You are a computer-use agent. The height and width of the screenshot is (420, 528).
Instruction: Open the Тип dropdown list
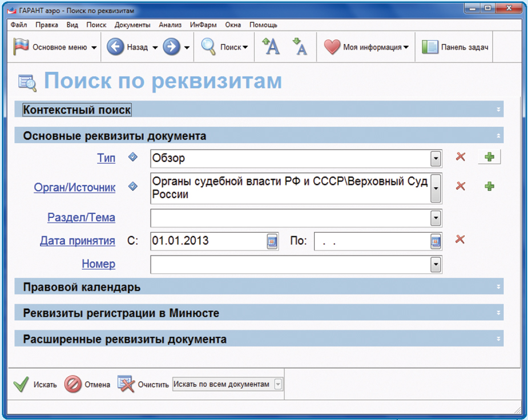tap(436, 158)
